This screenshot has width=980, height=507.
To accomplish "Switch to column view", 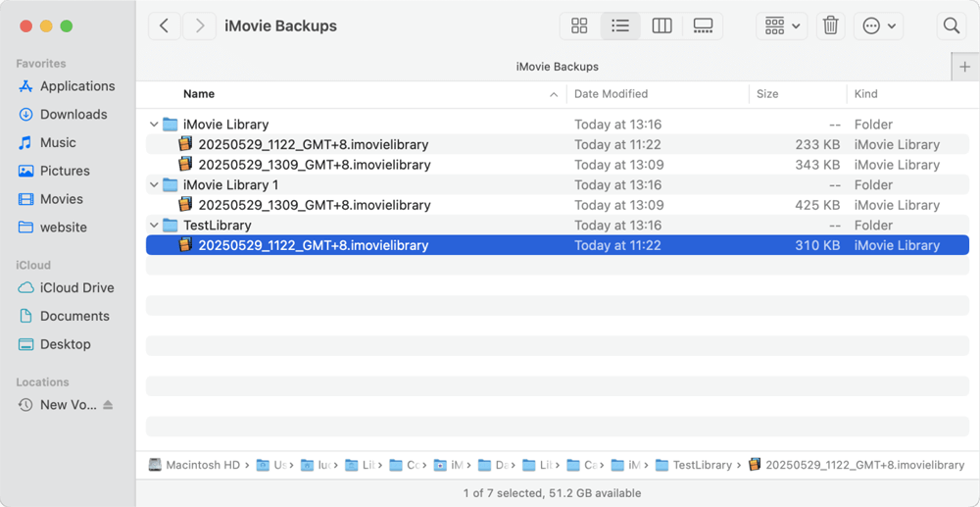I will [661, 26].
